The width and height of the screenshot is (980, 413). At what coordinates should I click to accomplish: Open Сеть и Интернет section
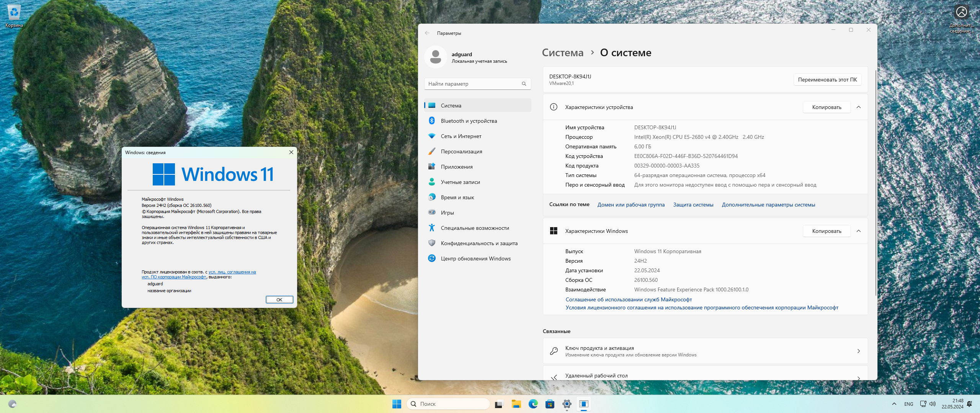point(461,136)
